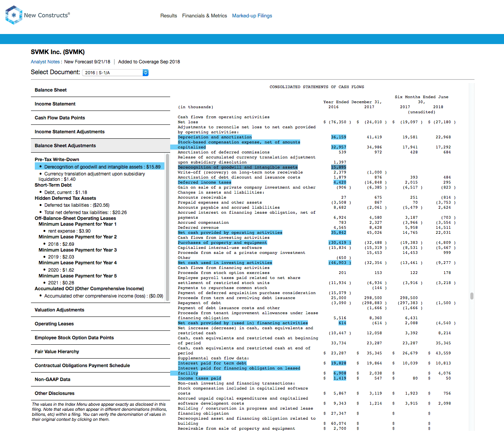Select 2018 : $2.69 lease payment

[61, 244]
